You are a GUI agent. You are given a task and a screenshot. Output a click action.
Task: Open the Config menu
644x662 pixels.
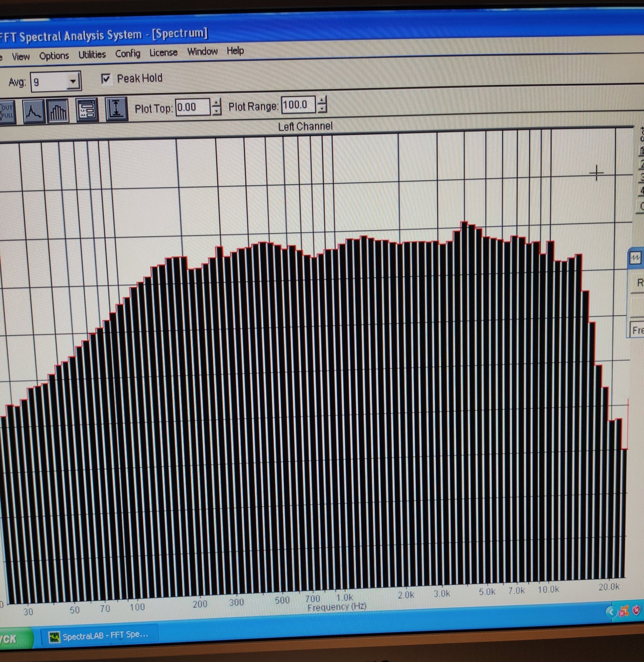tap(128, 54)
